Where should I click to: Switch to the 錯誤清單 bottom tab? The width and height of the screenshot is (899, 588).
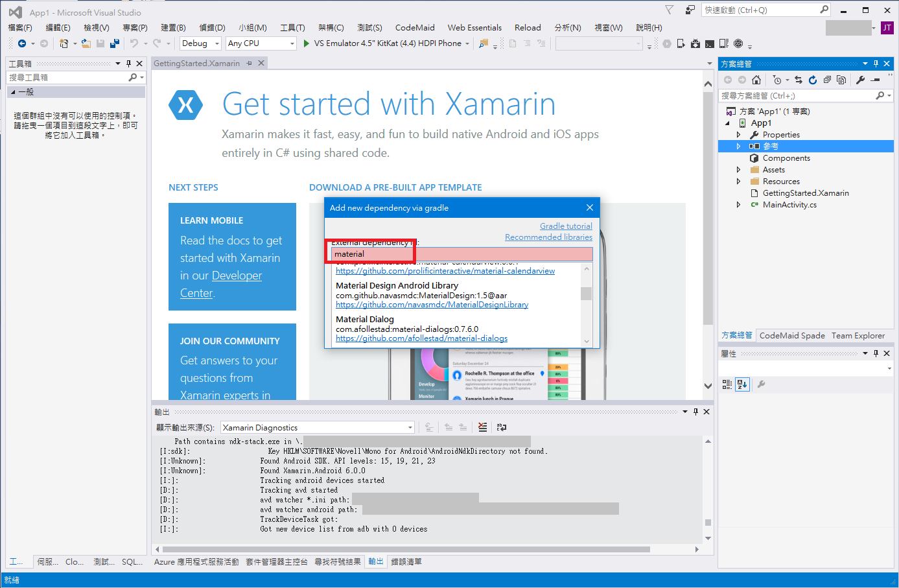pyautogui.click(x=406, y=561)
